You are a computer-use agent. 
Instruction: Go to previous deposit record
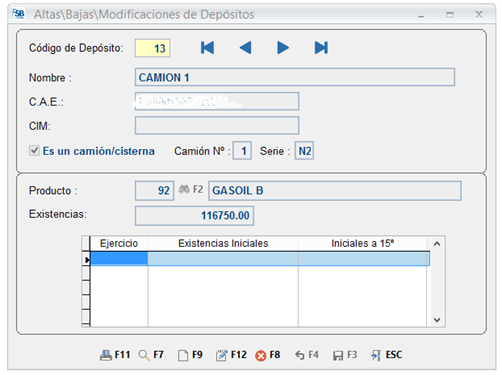pos(245,48)
